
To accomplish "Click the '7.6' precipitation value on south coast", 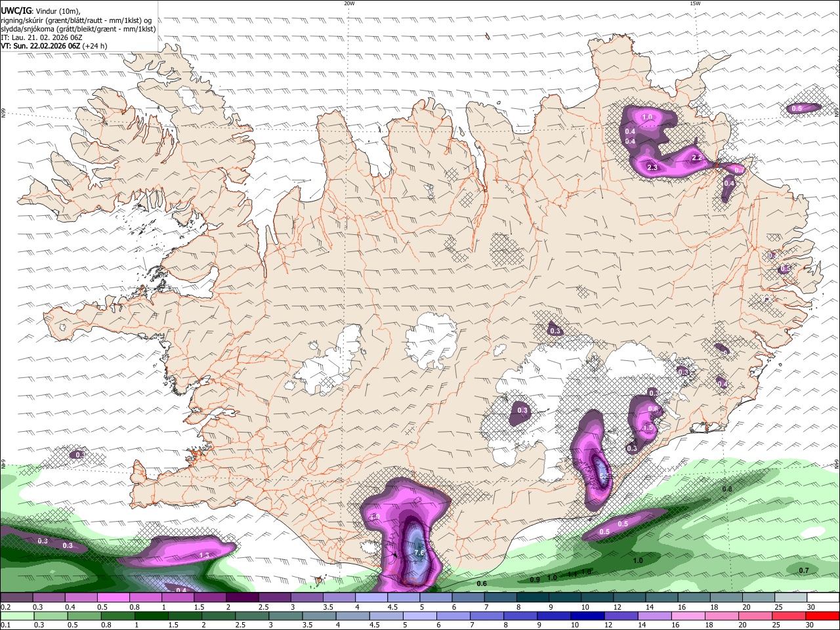I will pyautogui.click(x=420, y=553).
